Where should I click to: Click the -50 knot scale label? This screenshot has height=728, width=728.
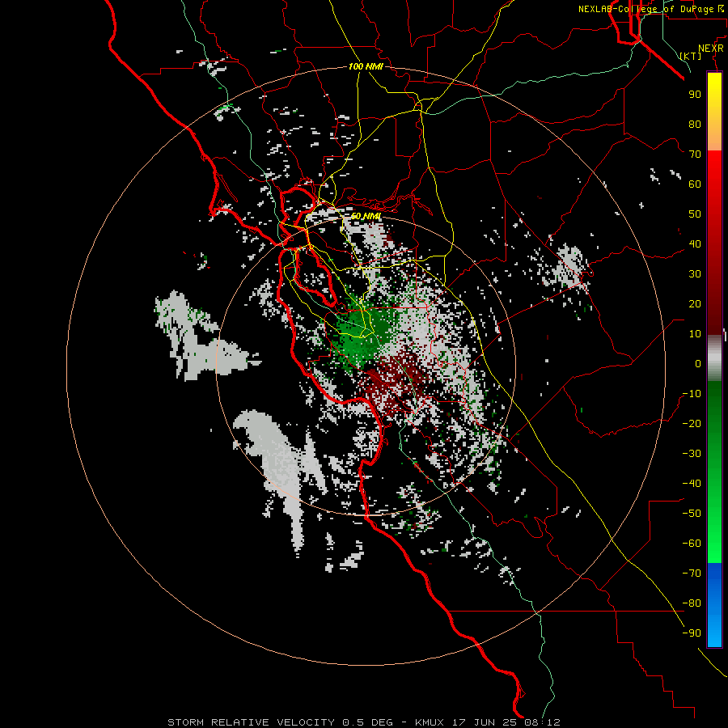pos(692,514)
